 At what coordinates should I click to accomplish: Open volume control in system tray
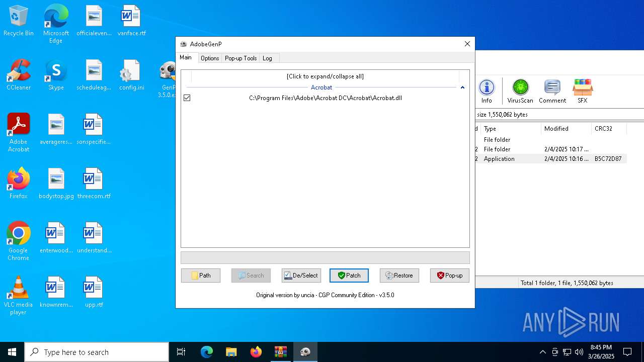(579, 352)
